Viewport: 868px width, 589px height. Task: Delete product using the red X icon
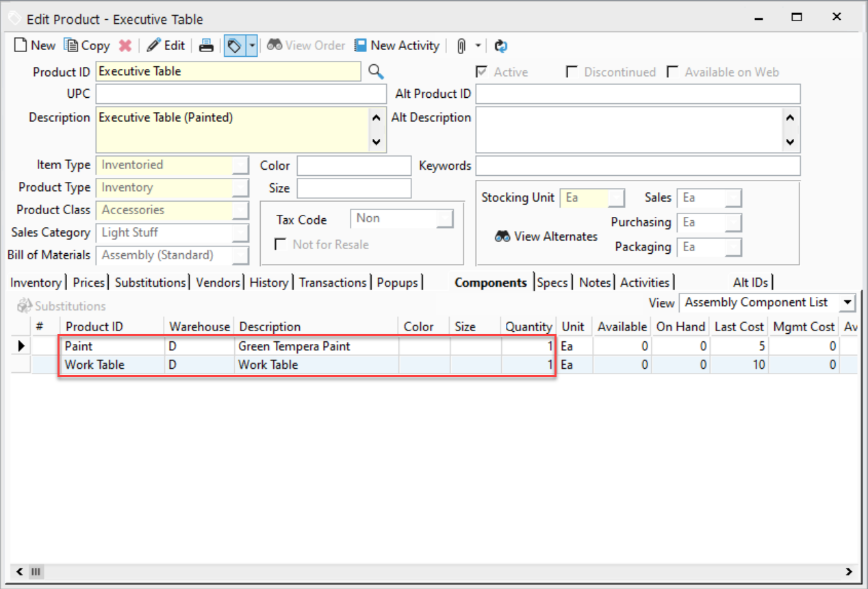[125, 46]
